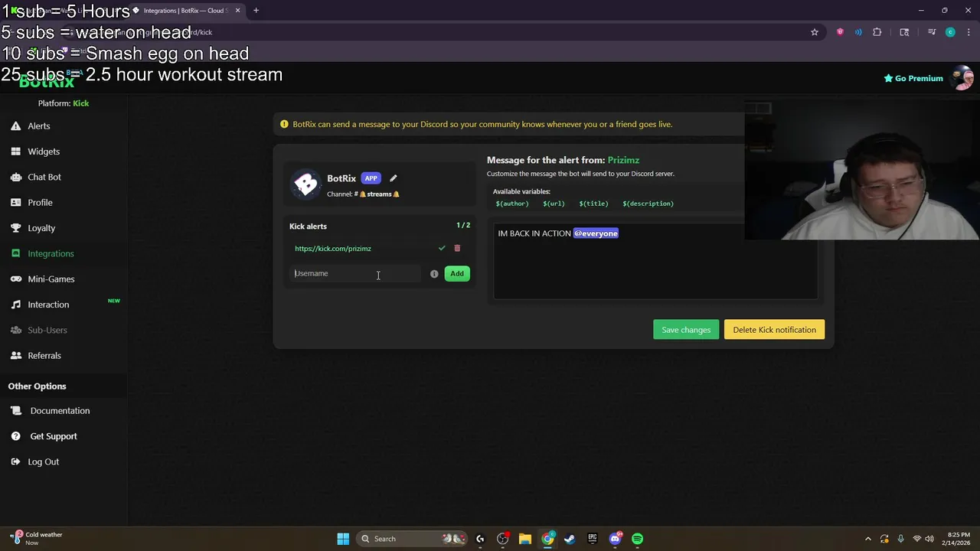The image size is (980, 551).
Task: Click Delete Kick notification button
Action: (774, 330)
